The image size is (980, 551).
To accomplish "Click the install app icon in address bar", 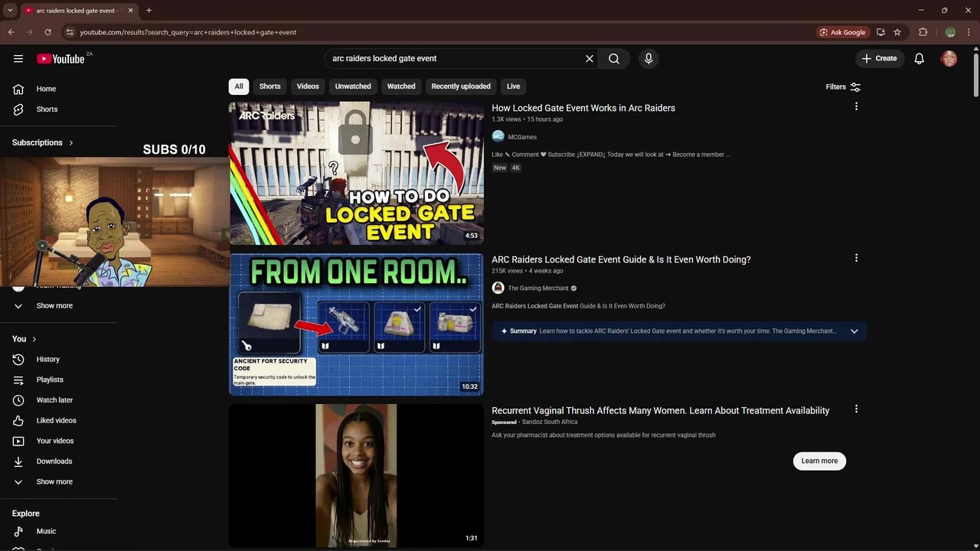I will click(x=880, y=32).
